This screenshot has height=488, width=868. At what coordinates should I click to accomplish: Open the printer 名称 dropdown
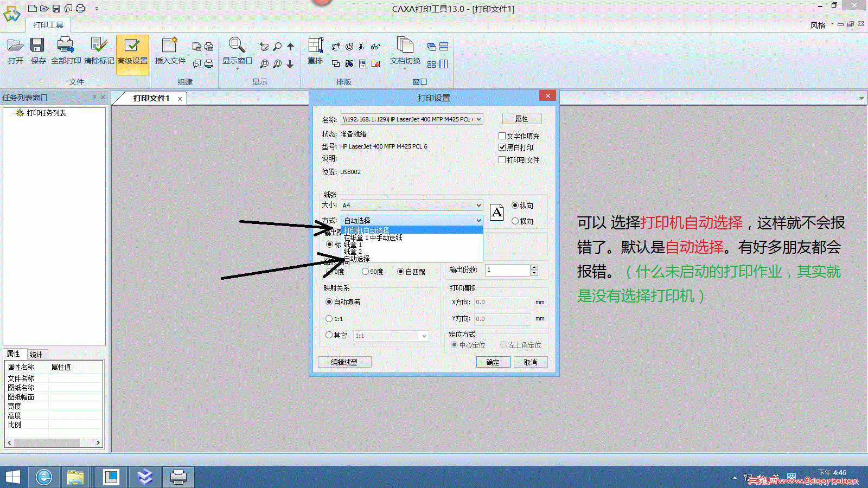click(478, 119)
